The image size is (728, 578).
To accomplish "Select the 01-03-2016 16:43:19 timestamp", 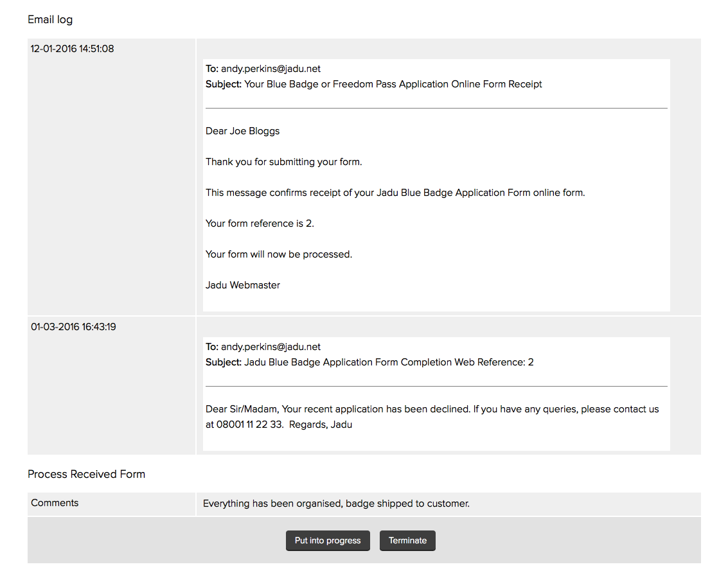I will pyautogui.click(x=73, y=327).
